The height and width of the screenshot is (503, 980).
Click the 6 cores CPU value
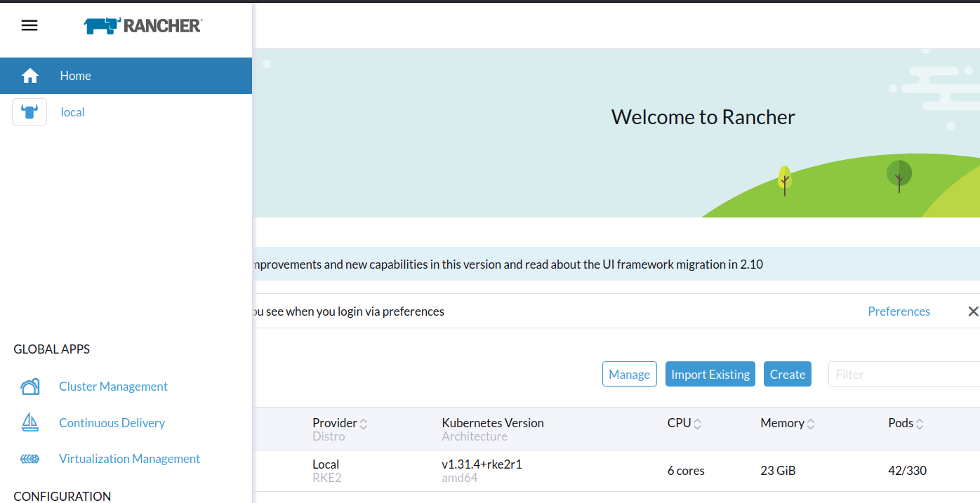pos(686,471)
